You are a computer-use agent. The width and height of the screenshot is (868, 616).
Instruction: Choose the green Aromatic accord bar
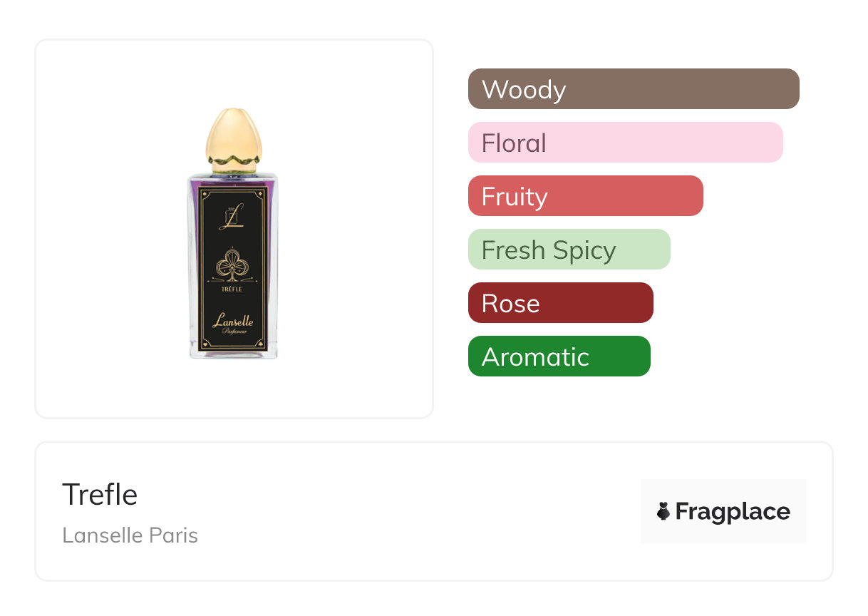click(559, 356)
